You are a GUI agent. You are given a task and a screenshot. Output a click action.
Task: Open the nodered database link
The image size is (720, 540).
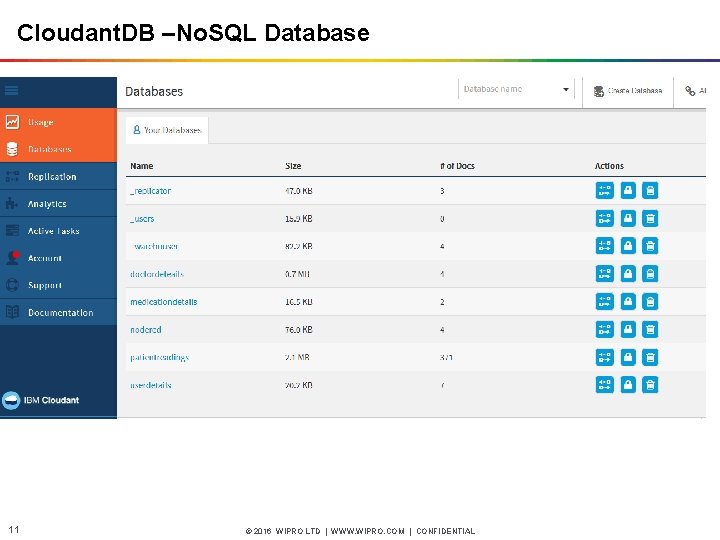[146, 330]
